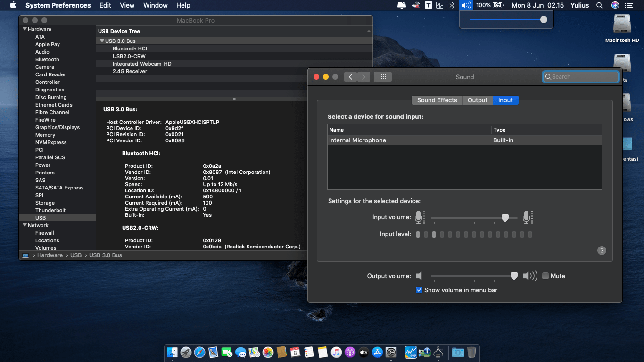Screen dimensions: 644x362
Task: Select Integrated_Webcam_HD in the USB tree
Action: point(142,64)
